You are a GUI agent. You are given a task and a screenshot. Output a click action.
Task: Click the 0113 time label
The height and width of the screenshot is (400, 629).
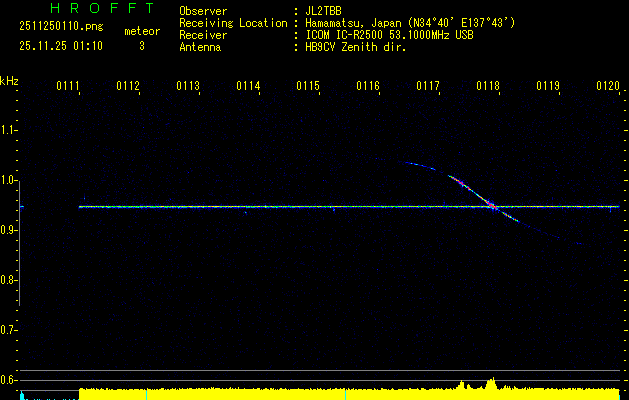click(188, 87)
